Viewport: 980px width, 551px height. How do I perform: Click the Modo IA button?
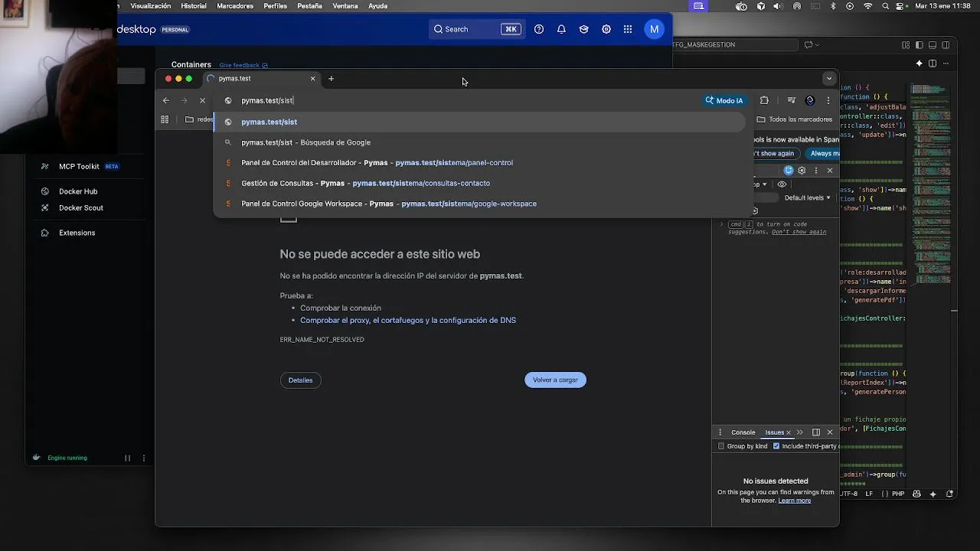click(x=724, y=100)
